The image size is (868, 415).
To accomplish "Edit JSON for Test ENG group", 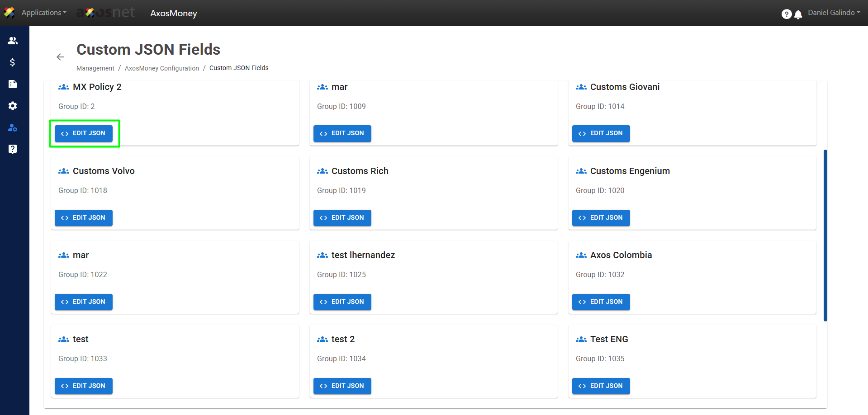I will 601,386.
